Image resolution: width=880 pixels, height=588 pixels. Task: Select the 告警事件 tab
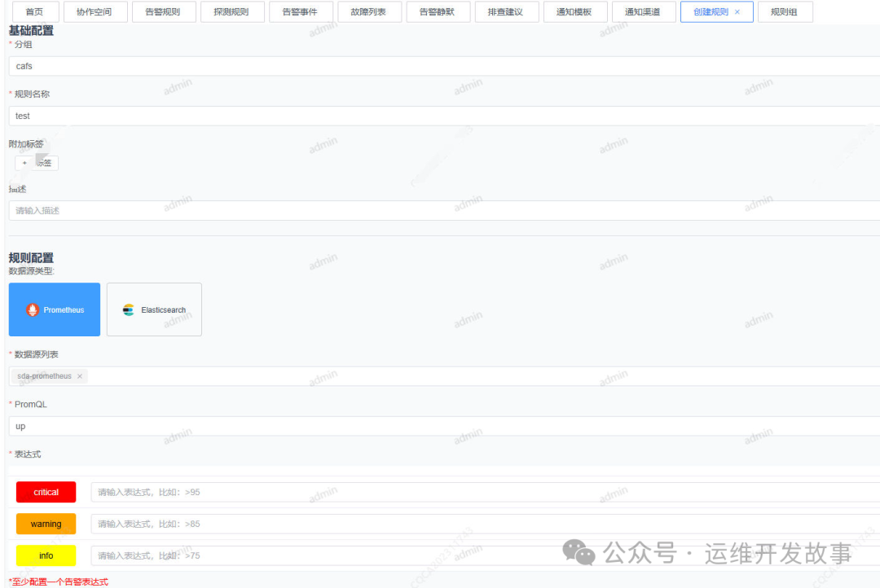(x=300, y=11)
